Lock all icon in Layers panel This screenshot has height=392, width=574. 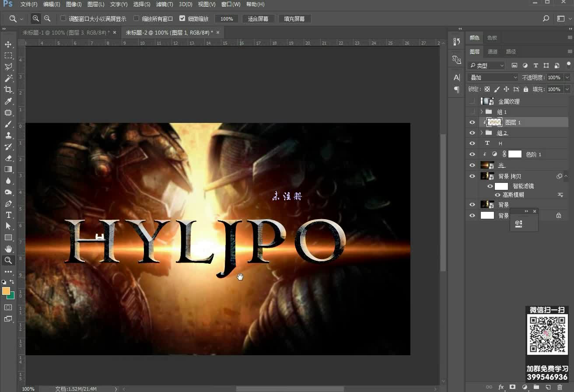(525, 89)
